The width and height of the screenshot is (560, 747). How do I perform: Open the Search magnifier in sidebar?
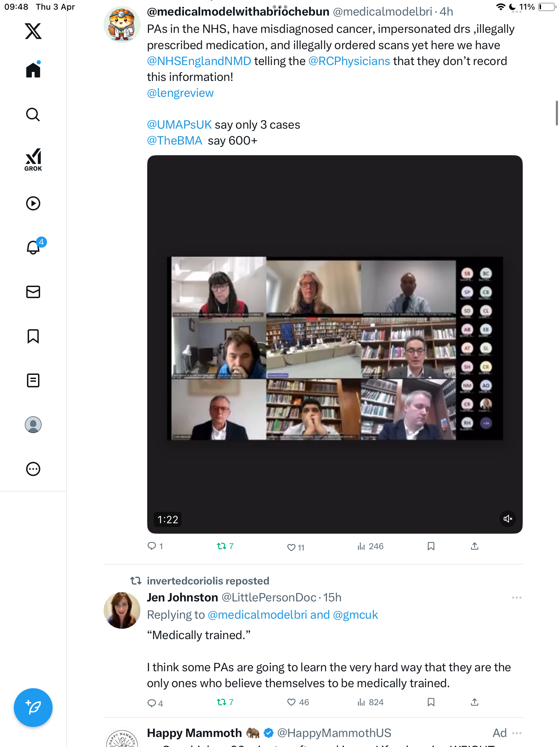[x=33, y=114]
